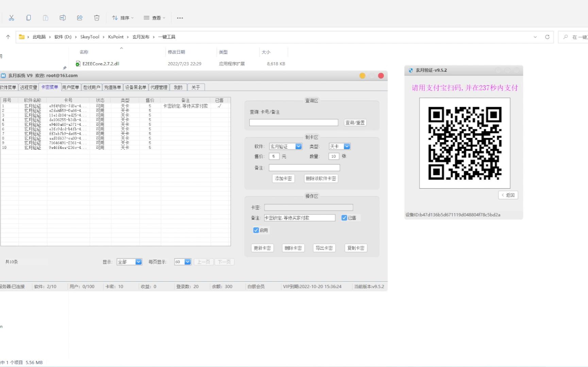Click the 删除该软件卡密 button
Image resolution: width=588 pixels, height=367 pixels.
click(321, 178)
